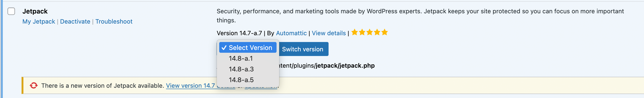Click the Jetpack plugin name
The image size is (644, 98).
click(x=35, y=11)
